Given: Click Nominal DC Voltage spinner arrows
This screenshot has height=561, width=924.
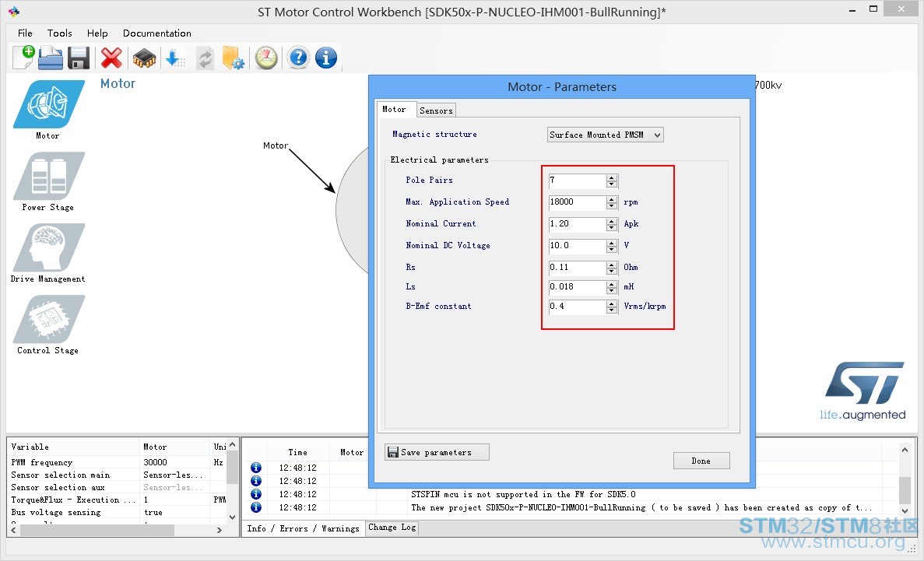Looking at the screenshot, I should pyautogui.click(x=612, y=246).
